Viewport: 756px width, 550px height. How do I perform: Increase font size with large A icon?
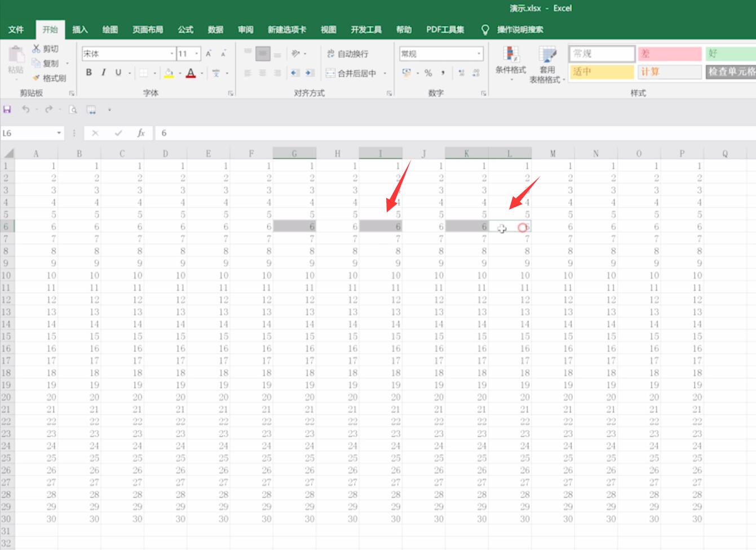(209, 54)
